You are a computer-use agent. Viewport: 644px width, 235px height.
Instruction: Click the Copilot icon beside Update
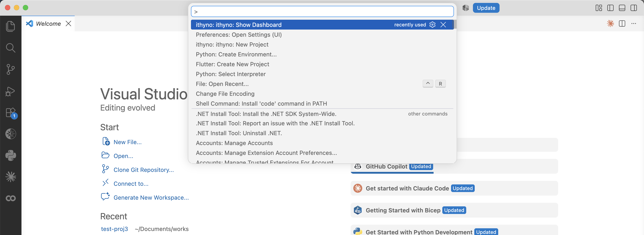point(466,8)
